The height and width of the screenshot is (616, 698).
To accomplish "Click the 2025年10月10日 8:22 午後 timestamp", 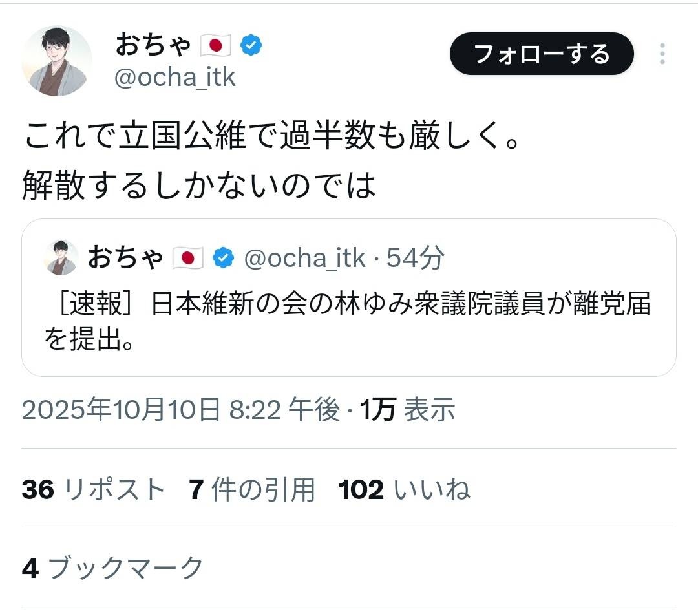I will click(x=181, y=410).
